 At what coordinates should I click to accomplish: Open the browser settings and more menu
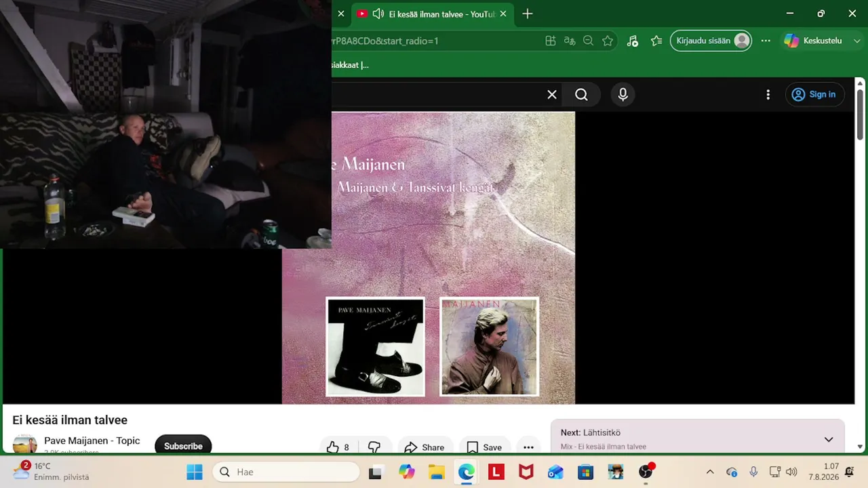point(766,41)
